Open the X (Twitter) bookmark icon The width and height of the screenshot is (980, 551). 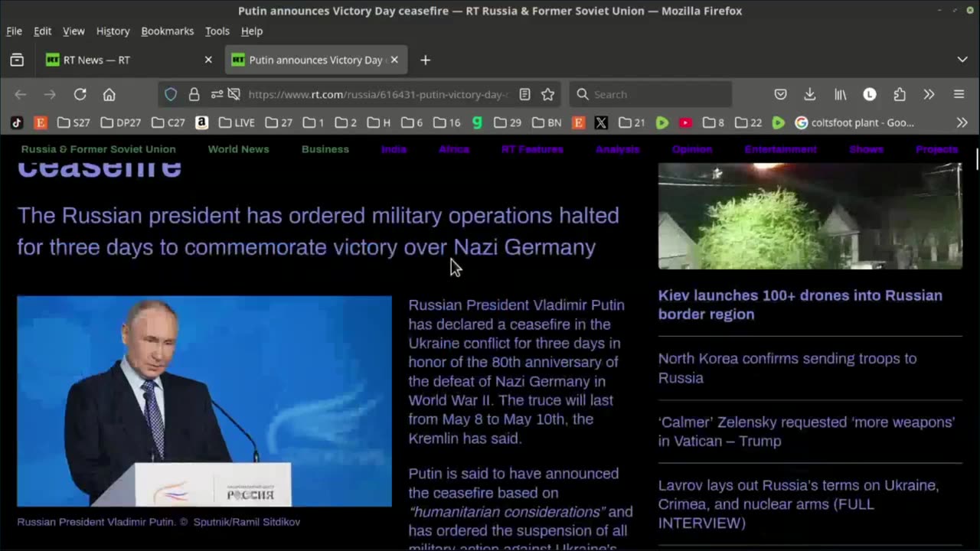pyautogui.click(x=601, y=122)
